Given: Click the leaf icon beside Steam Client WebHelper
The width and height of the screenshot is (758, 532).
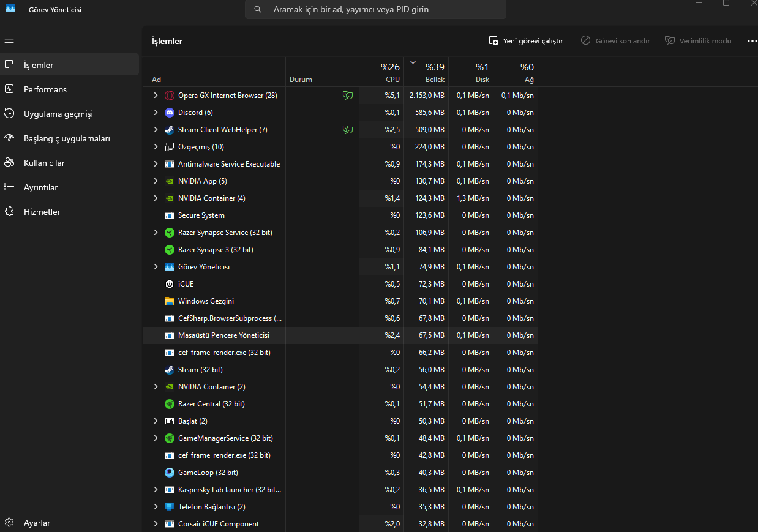Looking at the screenshot, I should point(348,129).
